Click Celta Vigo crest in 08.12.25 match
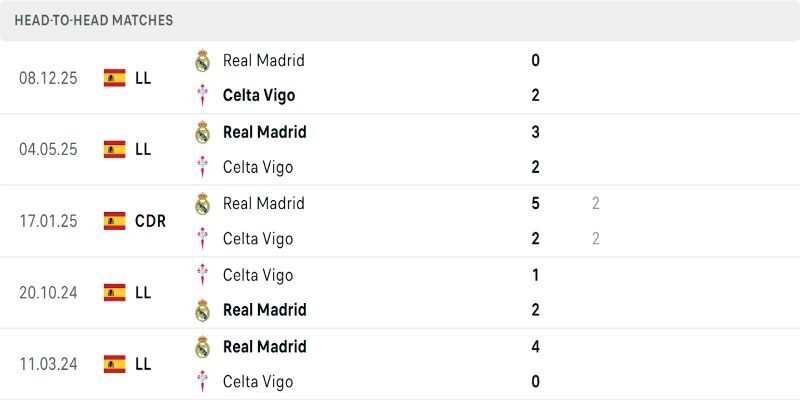800x400 pixels. [x=203, y=96]
